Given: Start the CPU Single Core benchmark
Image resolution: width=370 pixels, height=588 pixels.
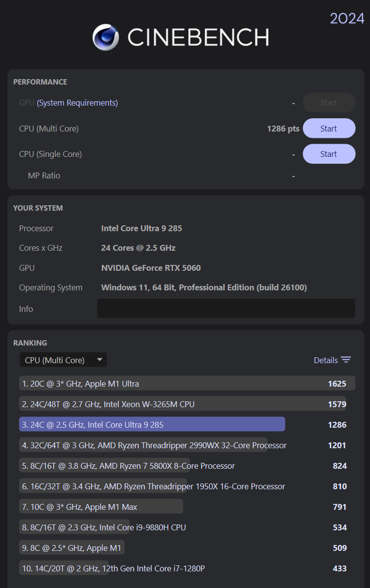Looking at the screenshot, I should (x=329, y=154).
